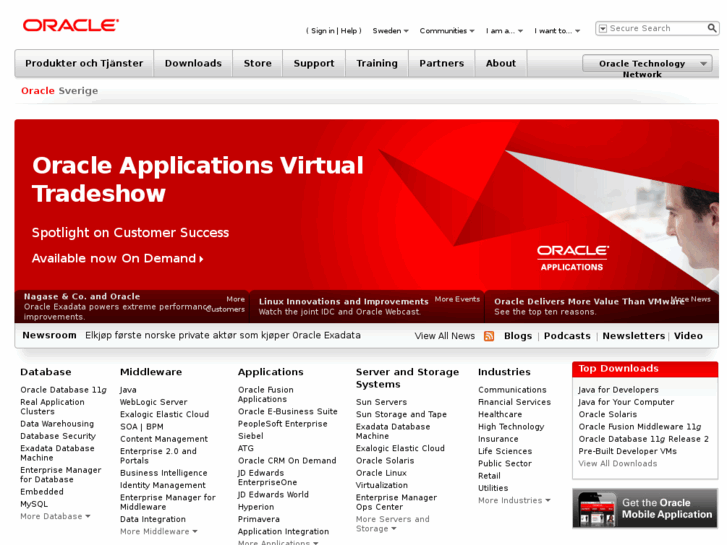The width and height of the screenshot is (727, 545).
Task: Click Available now On Demand link
Action: [x=117, y=258]
